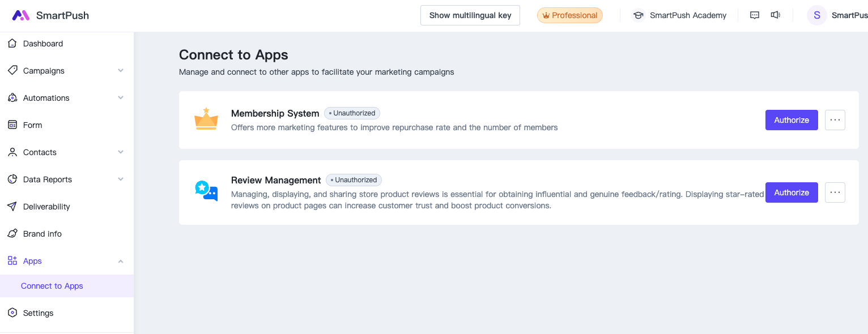
Task: Open the message chat icon in header
Action: 755,15
